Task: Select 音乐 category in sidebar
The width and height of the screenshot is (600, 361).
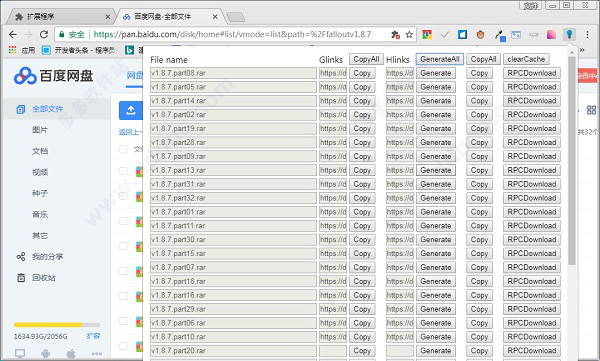Action: [40, 214]
